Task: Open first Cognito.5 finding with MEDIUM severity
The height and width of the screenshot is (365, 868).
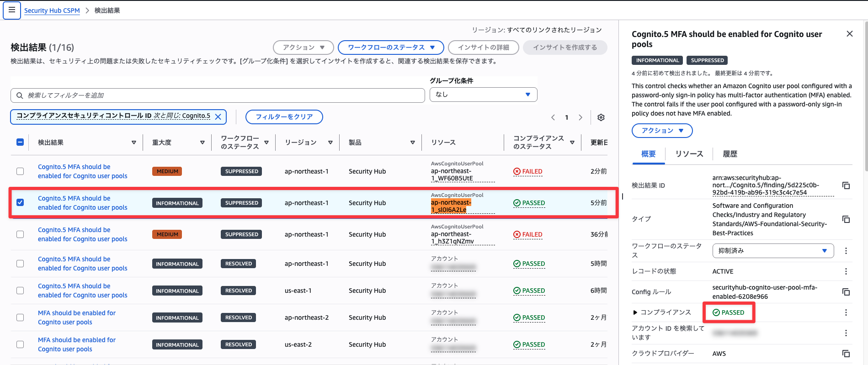Action: (x=82, y=171)
